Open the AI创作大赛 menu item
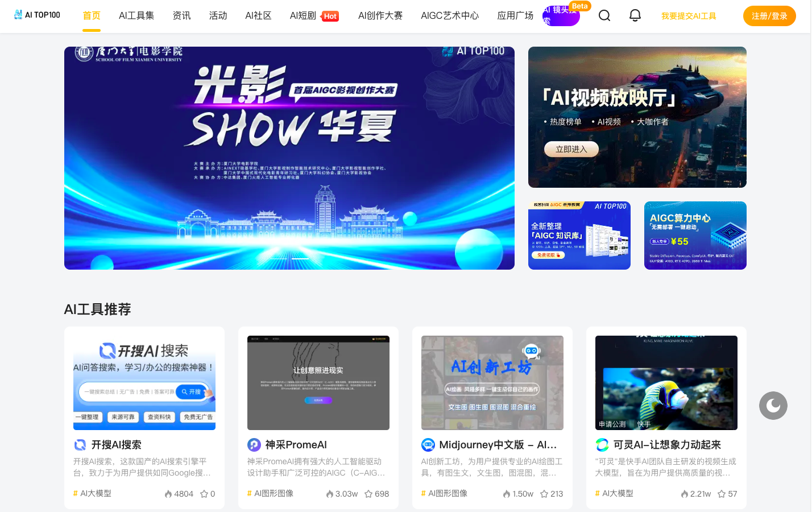The image size is (812, 512). click(380, 15)
